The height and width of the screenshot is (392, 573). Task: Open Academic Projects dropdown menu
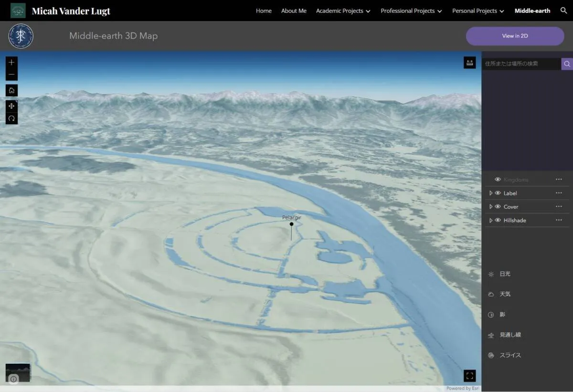[x=343, y=11]
